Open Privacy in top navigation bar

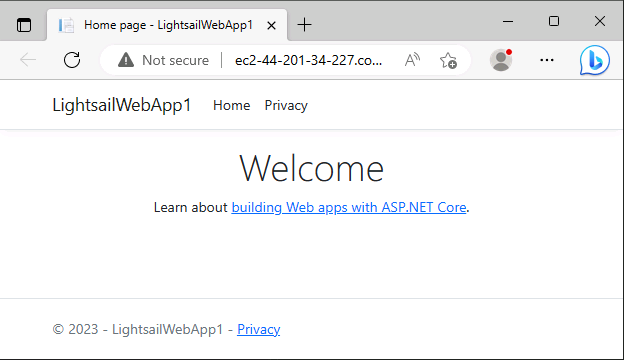[286, 105]
